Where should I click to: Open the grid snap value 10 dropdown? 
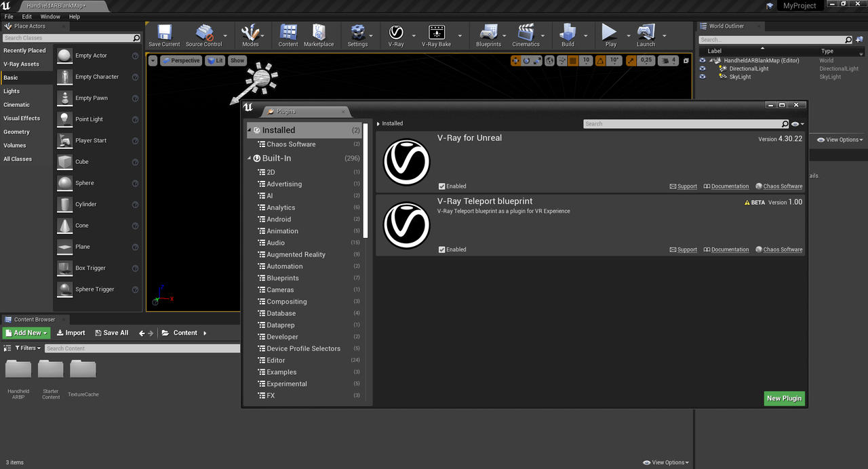pyautogui.click(x=586, y=60)
